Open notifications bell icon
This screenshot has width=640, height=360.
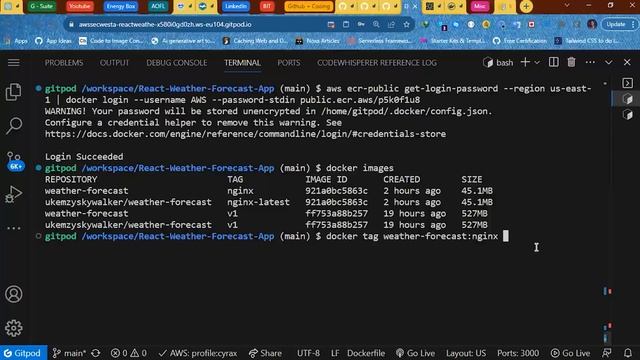coord(628,353)
